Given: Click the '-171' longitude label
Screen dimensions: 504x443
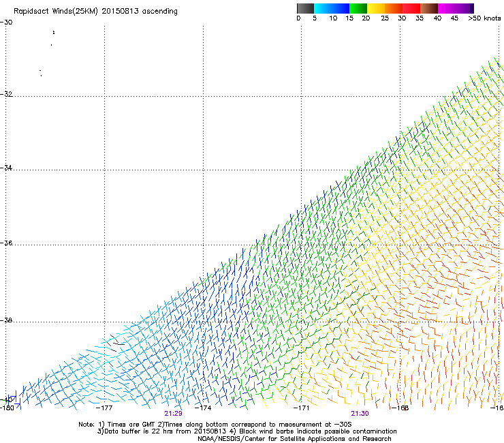Looking at the screenshot, I should 301,408.
